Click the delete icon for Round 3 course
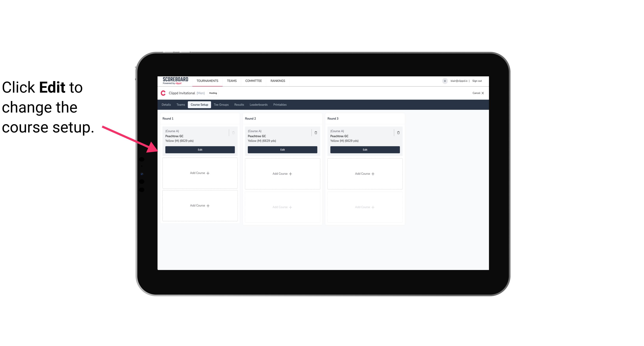 [398, 132]
